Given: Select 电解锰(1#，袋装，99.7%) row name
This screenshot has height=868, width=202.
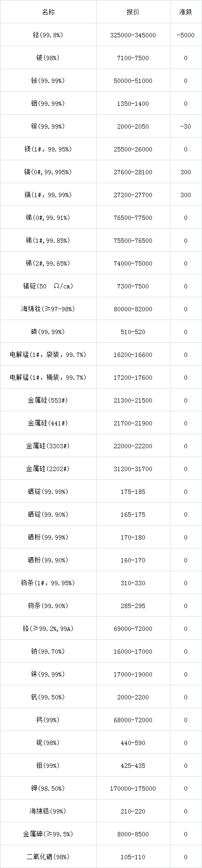Looking at the screenshot, I should point(48,355).
